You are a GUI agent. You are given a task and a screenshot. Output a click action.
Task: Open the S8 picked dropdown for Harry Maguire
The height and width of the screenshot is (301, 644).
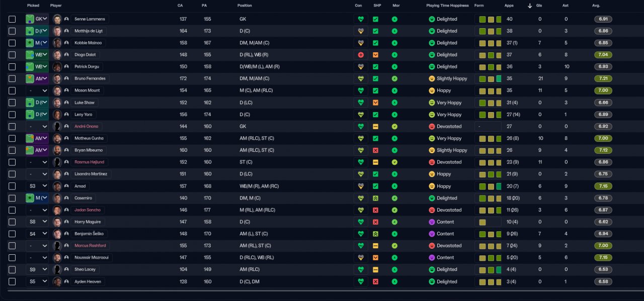37,222
